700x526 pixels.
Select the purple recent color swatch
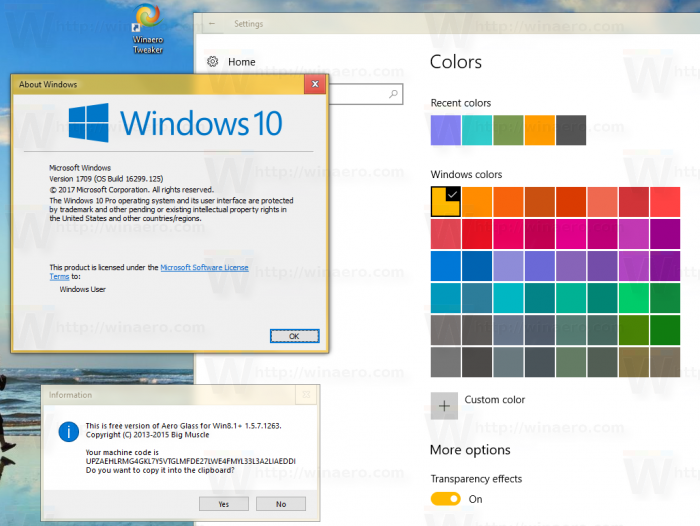coord(446,130)
